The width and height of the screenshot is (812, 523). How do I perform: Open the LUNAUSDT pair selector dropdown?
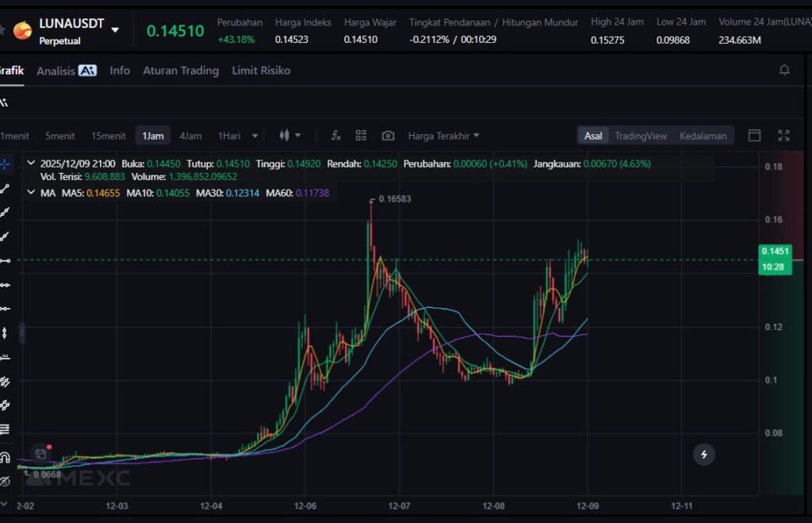coord(115,30)
